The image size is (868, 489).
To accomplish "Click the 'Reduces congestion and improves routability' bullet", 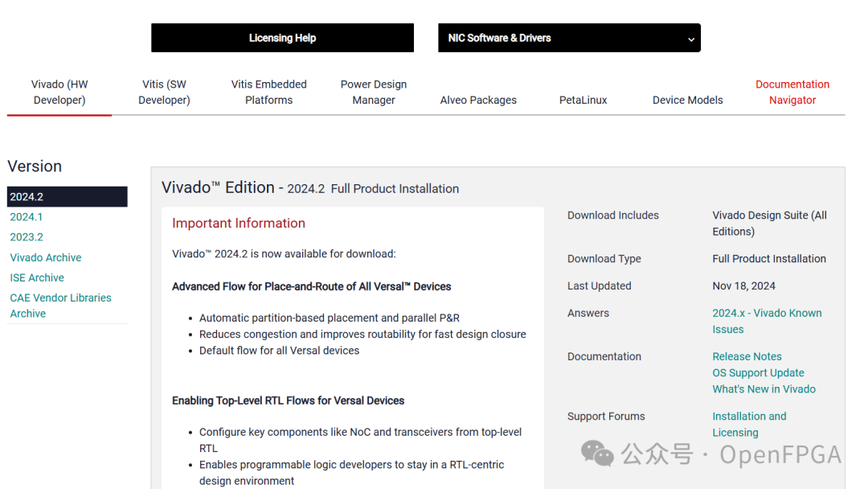I will tap(362, 334).
